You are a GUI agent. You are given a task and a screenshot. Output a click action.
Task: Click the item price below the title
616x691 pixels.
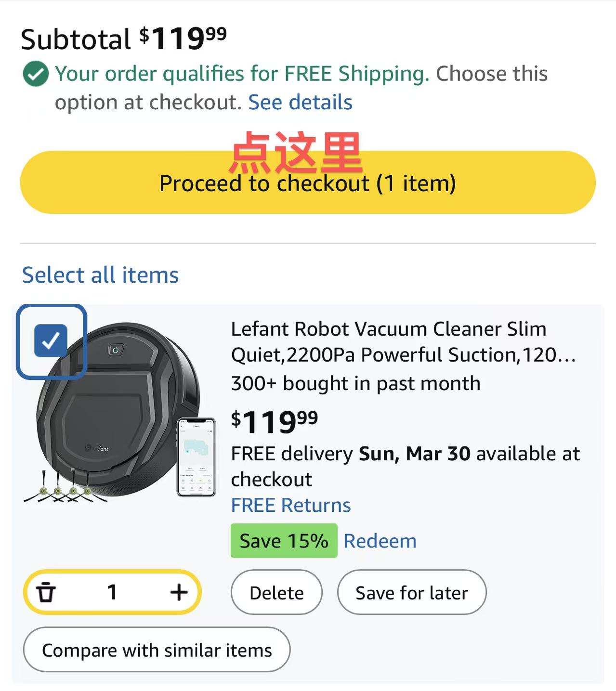(274, 422)
